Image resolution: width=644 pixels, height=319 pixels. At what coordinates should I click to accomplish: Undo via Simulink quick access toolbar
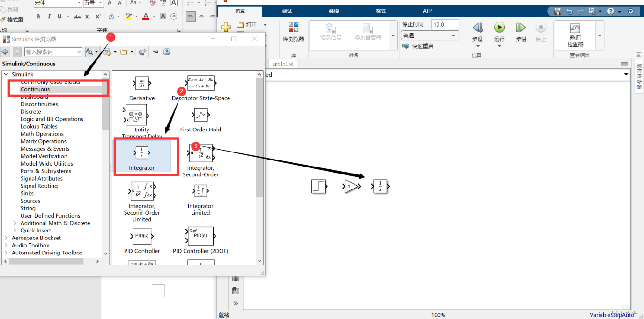569,11
